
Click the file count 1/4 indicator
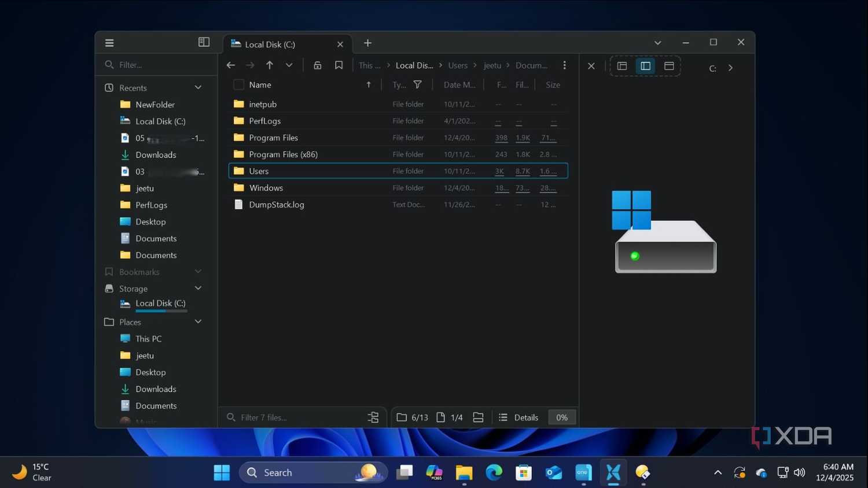[x=449, y=417]
